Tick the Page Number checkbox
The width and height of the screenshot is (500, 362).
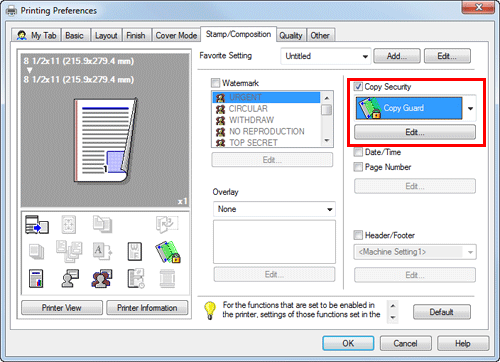click(358, 167)
